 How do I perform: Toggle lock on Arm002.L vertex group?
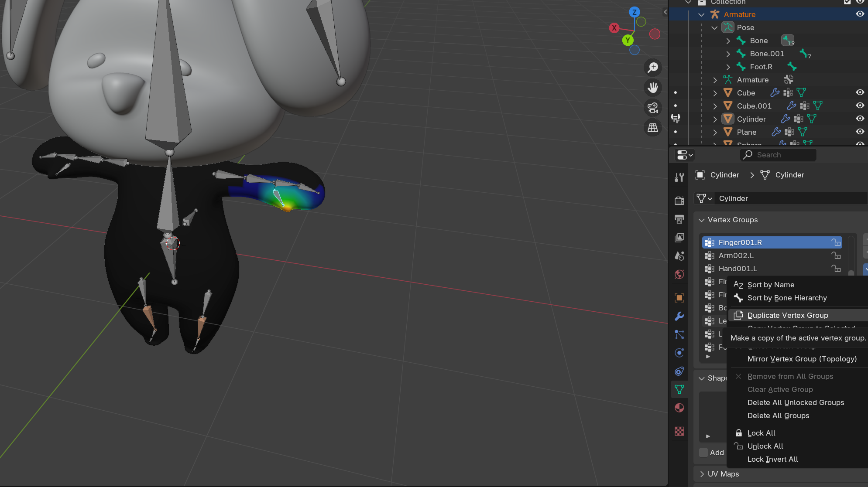(836, 255)
